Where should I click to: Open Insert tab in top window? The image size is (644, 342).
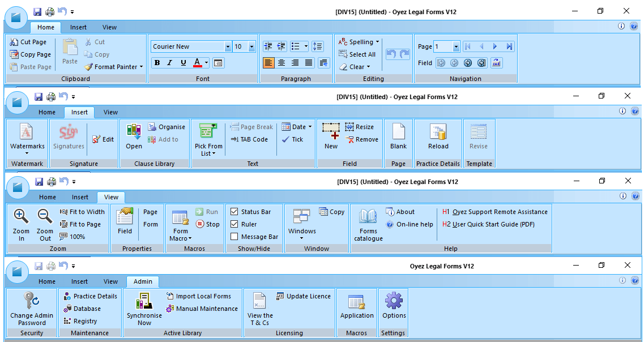[78, 27]
